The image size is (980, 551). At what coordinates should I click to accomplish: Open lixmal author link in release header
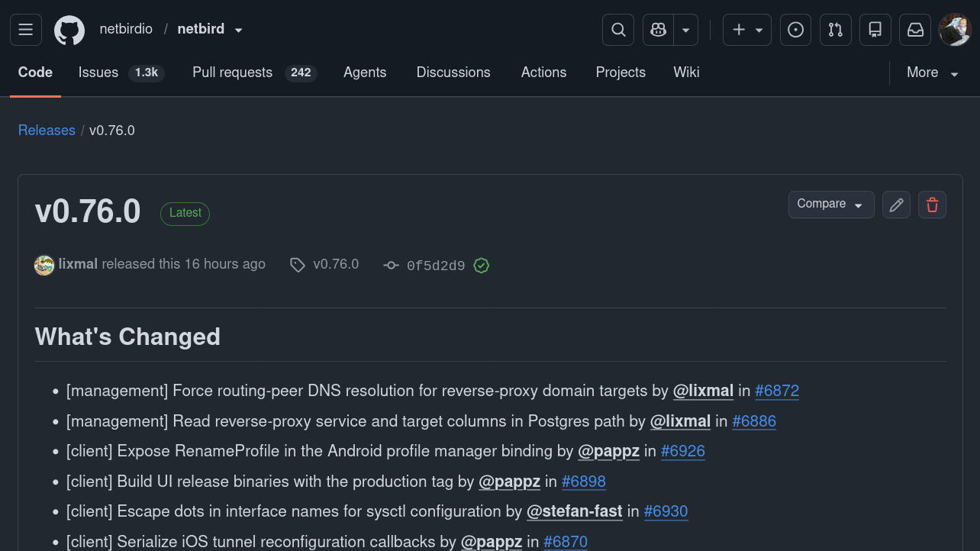[x=78, y=264]
